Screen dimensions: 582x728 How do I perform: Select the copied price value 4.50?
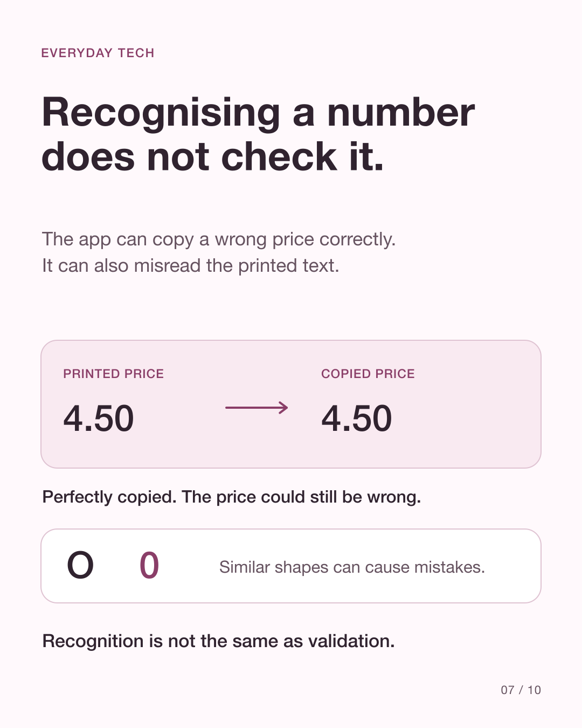[x=357, y=418]
